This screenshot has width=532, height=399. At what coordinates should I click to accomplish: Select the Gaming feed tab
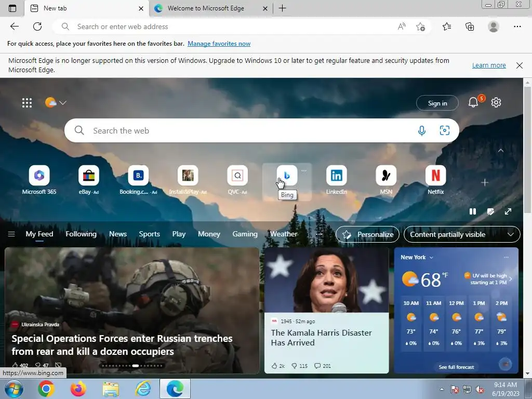[x=245, y=234]
